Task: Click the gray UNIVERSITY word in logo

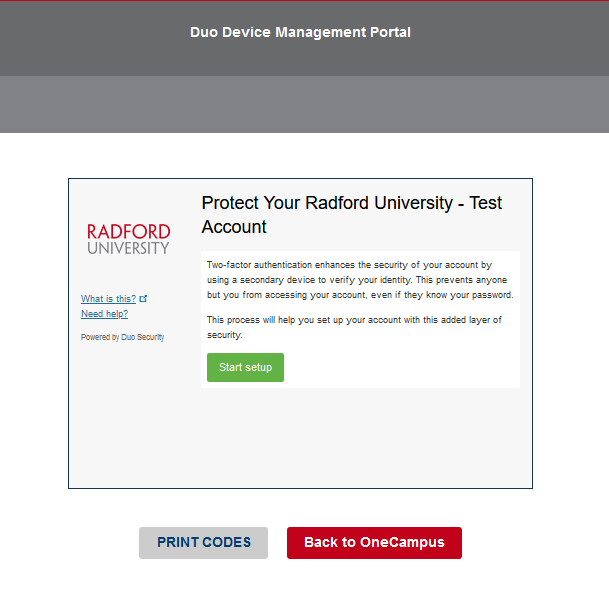Action: (x=128, y=248)
